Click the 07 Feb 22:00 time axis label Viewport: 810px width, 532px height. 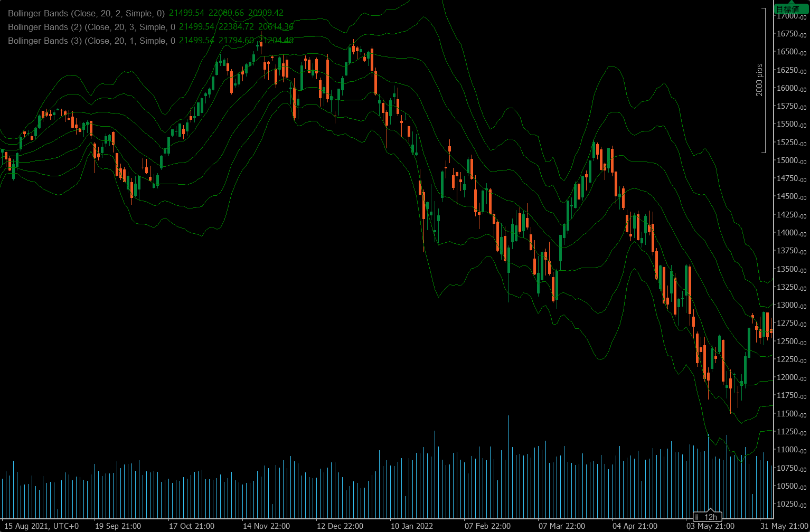(487, 526)
